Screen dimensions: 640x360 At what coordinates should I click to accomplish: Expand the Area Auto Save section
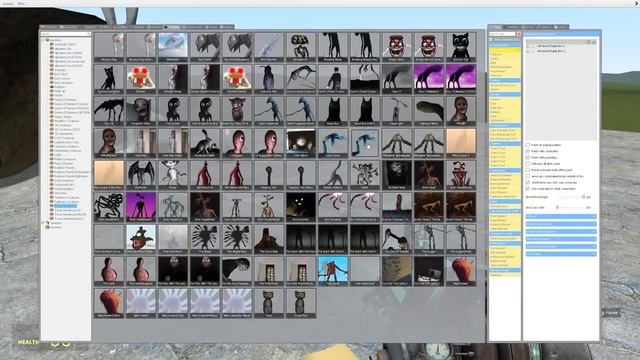pos(560,239)
